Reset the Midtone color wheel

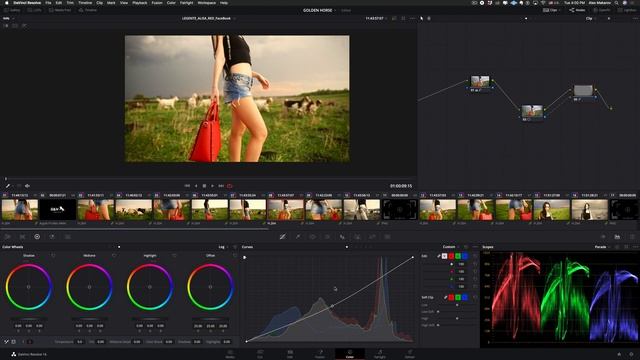tap(114, 256)
